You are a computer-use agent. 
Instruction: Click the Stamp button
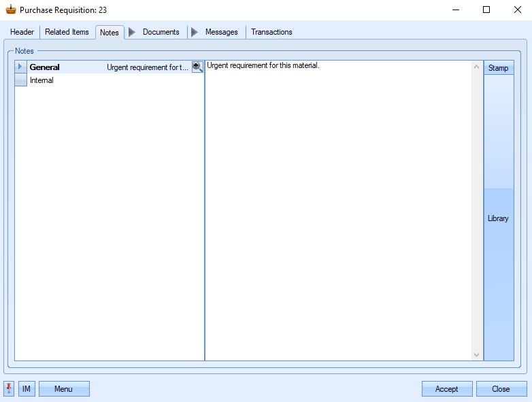click(499, 68)
